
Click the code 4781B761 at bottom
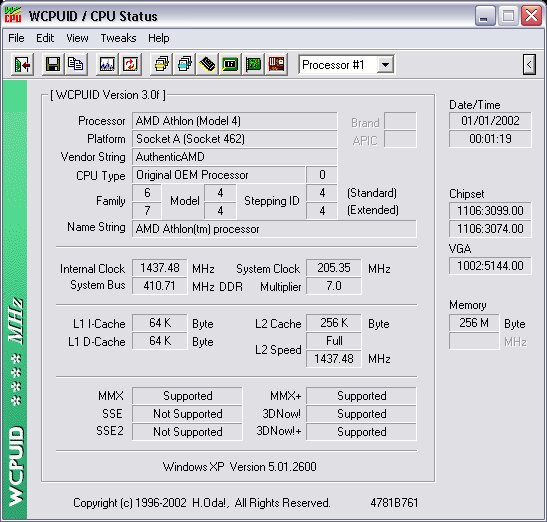pos(394,503)
